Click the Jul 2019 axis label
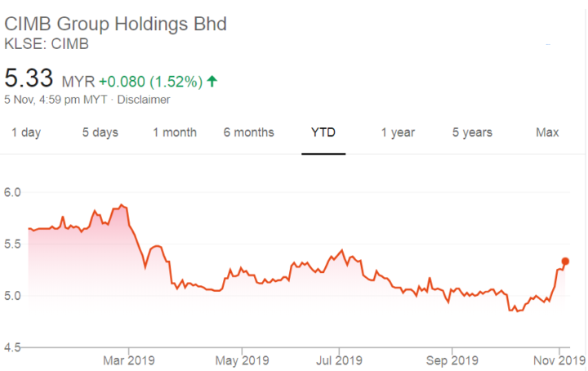The image size is (588, 371). [x=339, y=360]
